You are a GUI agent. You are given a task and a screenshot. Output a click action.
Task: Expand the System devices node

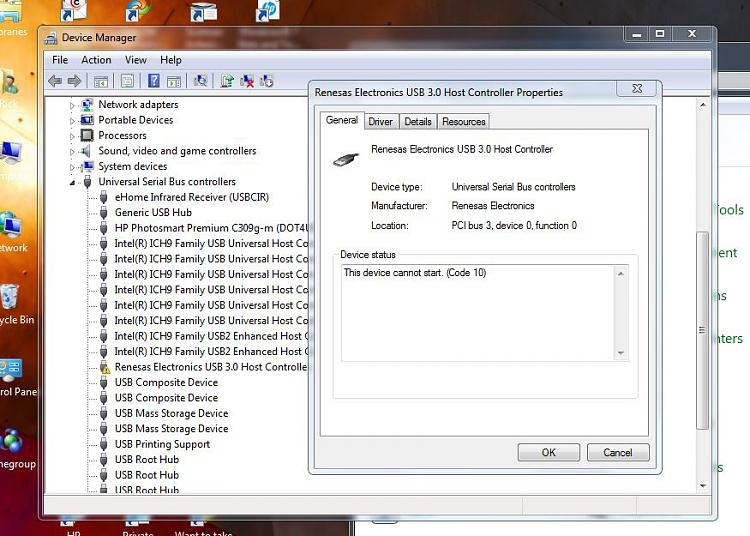pyautogui.click(x=72, y=167)
